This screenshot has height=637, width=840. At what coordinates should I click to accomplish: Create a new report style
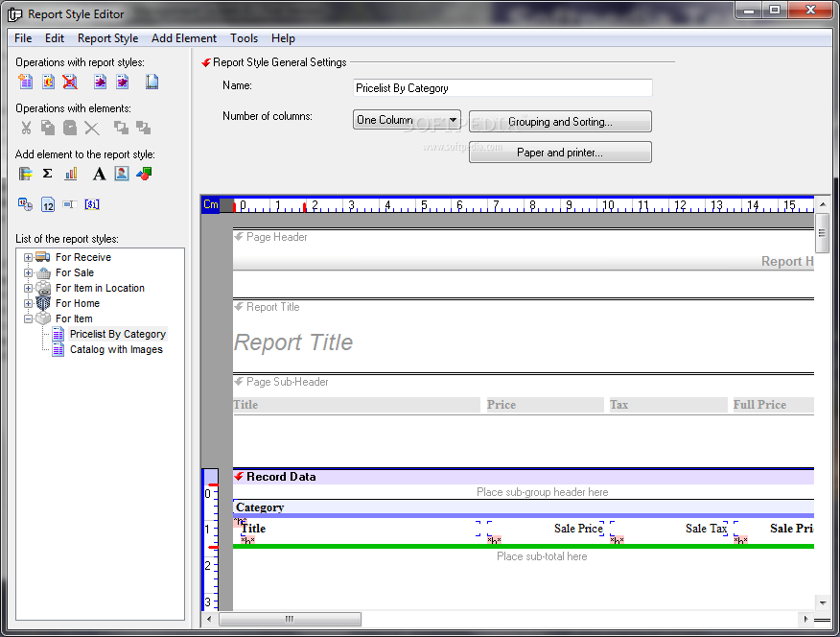click(25, 82)
